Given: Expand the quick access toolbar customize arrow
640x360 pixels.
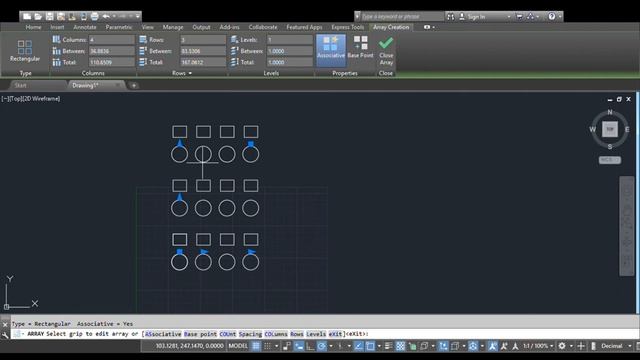Looking at the screenshot, I should click(x=138, y=16).
